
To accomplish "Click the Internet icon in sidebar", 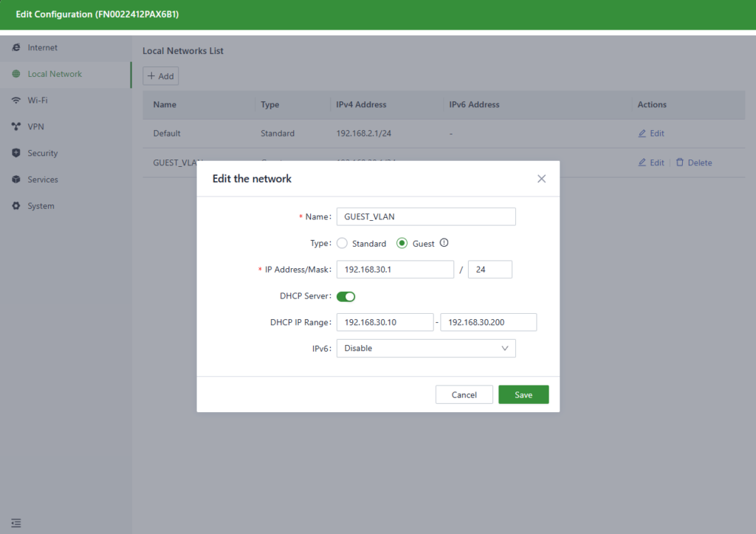I will (x=16, y=48).
